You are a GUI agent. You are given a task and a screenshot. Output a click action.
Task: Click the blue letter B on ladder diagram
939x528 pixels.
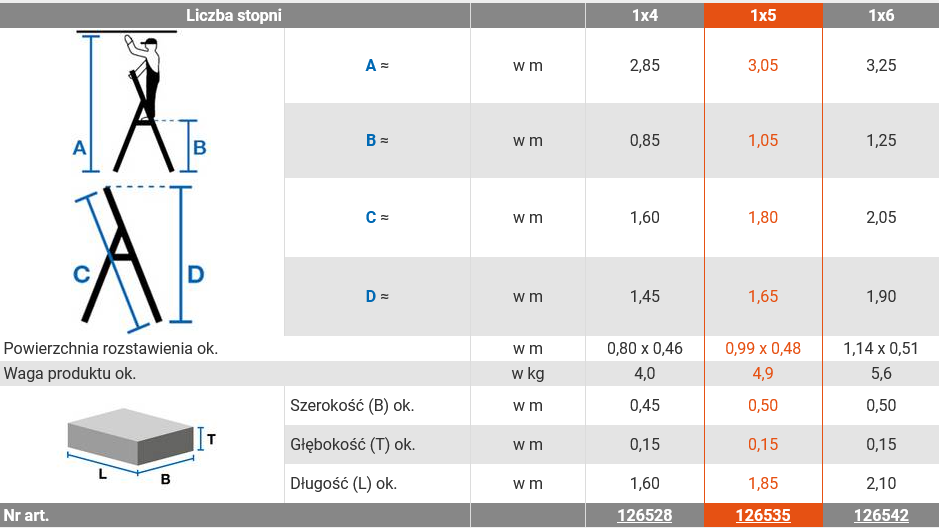(x=200, y=147)
